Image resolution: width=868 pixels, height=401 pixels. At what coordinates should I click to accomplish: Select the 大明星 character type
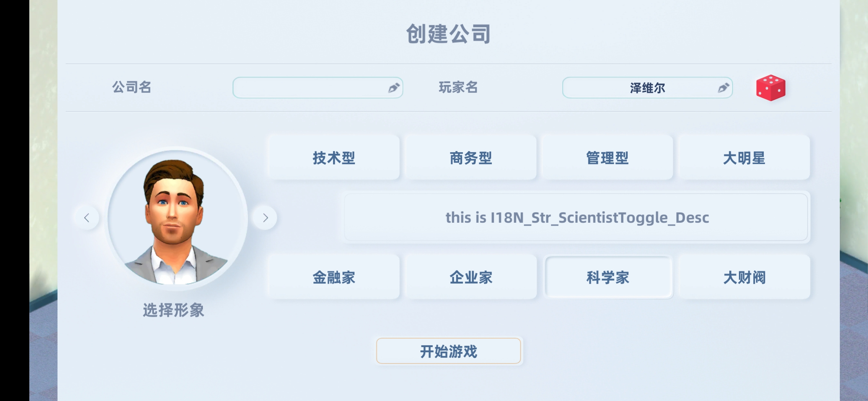tap(744, 158)
